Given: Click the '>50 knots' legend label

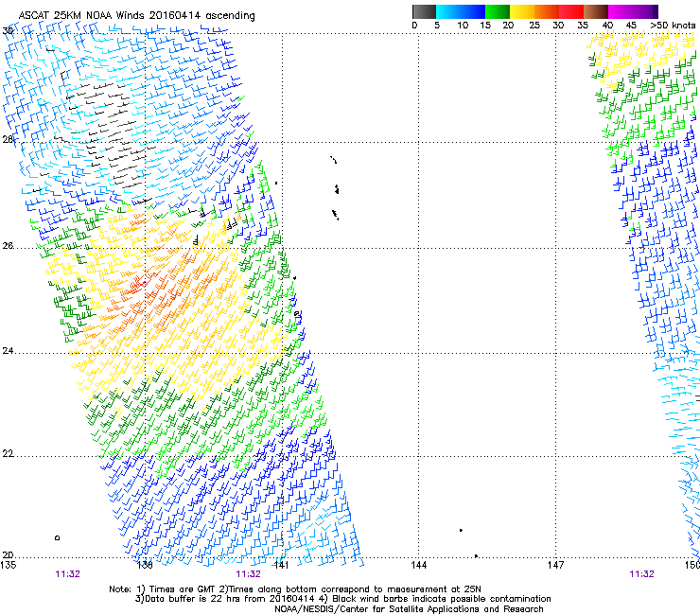Looking at the screenshot, I should point(673,25).
